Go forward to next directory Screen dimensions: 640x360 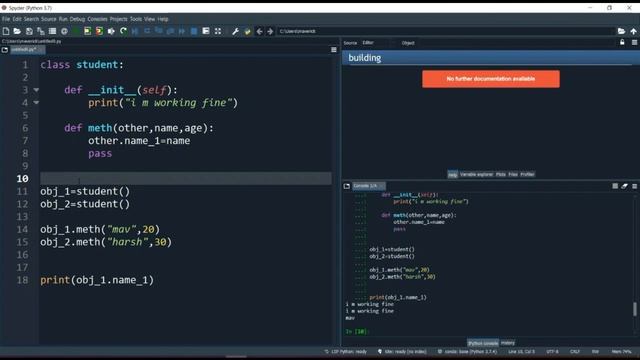pyautogui.click(x=270, y=31)
